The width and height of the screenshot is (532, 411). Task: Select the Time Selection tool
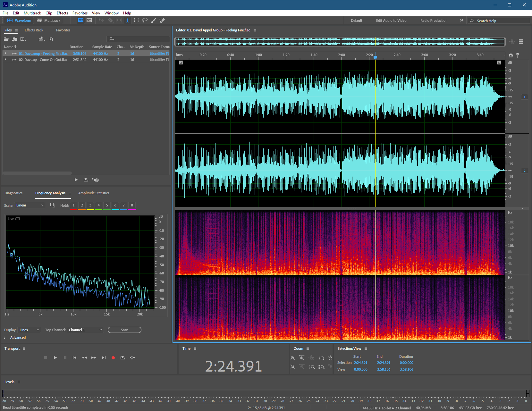click(x=127, y=20)
